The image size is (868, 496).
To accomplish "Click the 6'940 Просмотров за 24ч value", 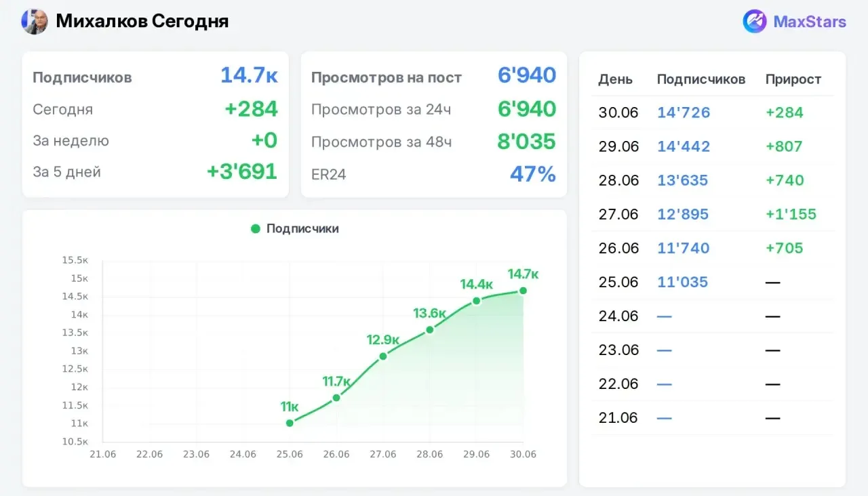I will coord(527,108).
